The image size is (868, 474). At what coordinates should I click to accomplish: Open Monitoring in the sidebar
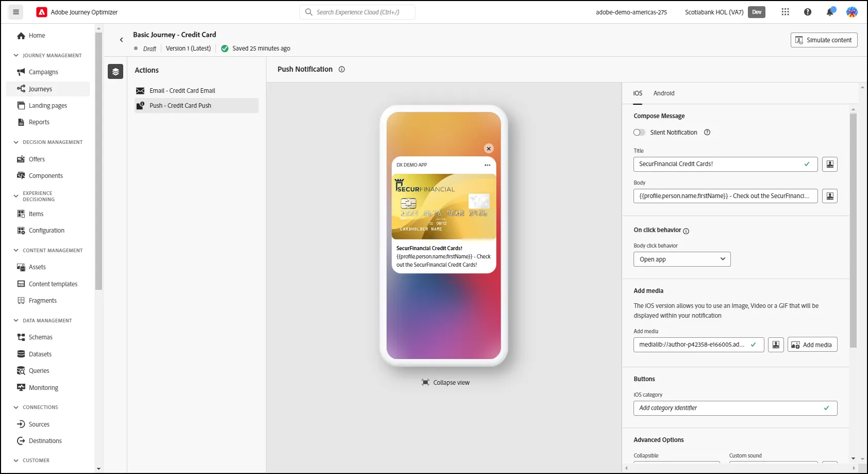click(x=43, y=388)
